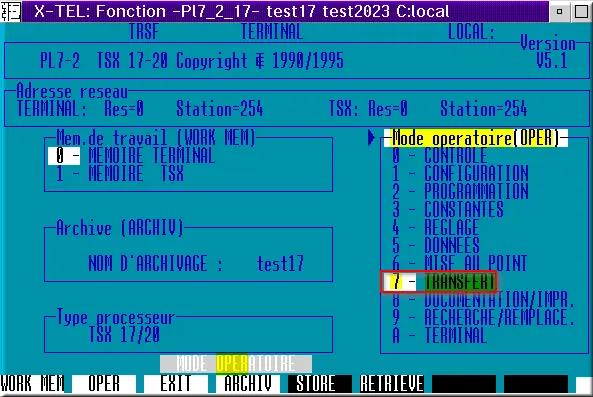Choose 3 - CONSTANTES operating mode
This screenshot has width=593, height=397.
coord(448,209)
